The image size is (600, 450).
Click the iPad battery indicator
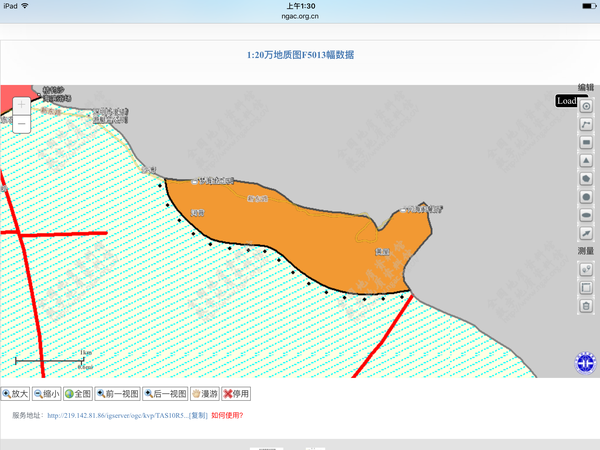click(589, 6)
